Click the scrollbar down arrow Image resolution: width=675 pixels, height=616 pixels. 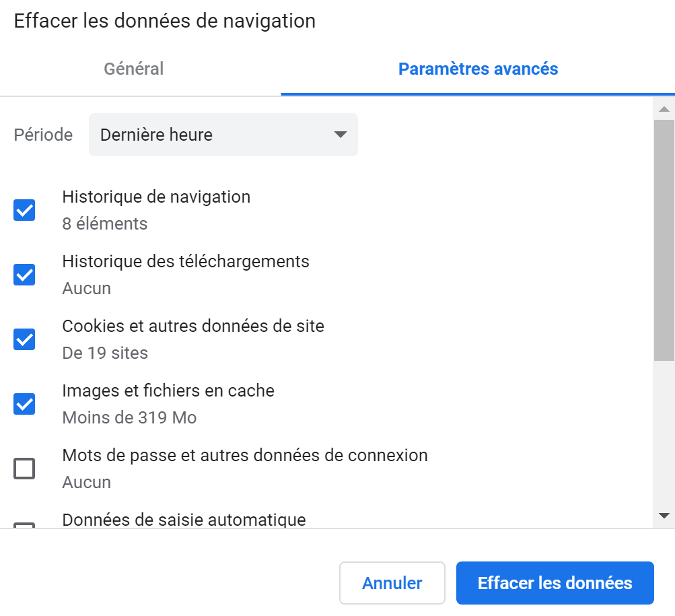(x=664, y=516)
